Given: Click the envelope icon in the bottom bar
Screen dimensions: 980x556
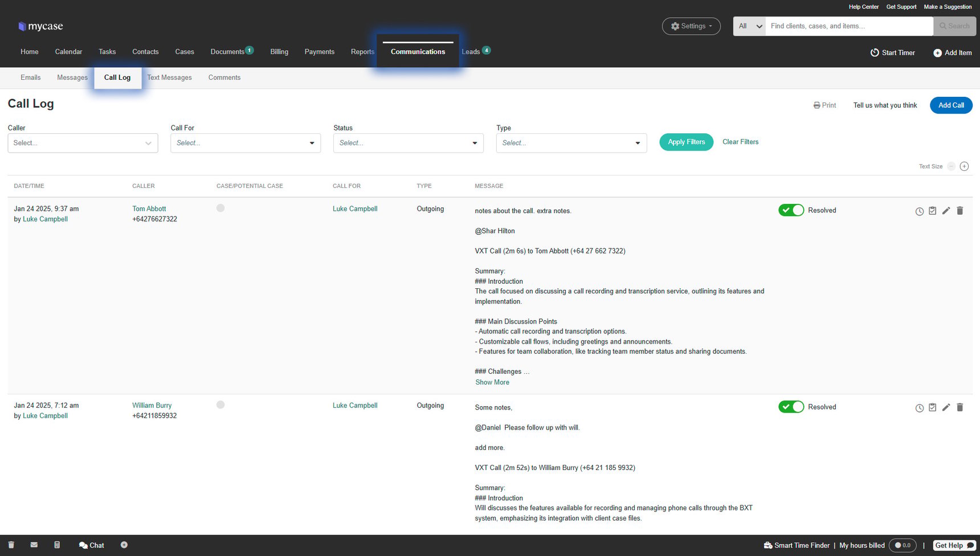Looking at the screenshot, I should coord(34,545).
